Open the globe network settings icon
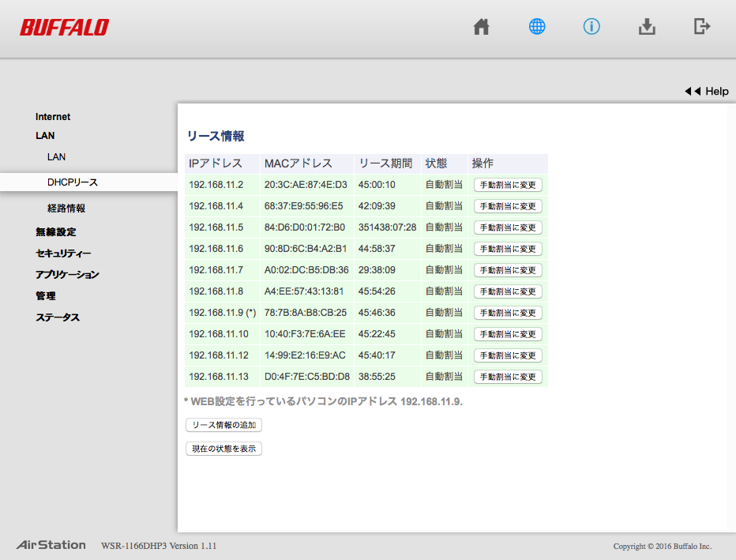The width and height of the screenshot is (736, 560). tap(537, 27)
